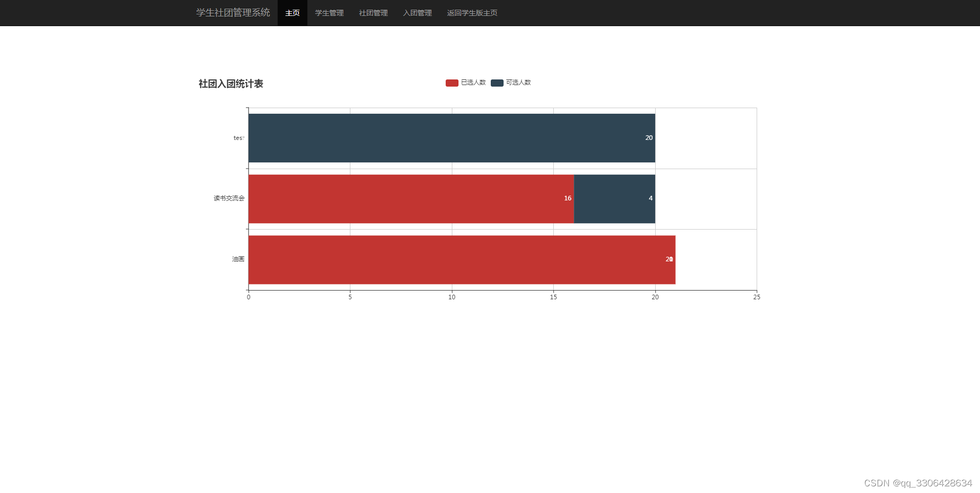
Task: Open the 入团管理 menu item
Action: click(x=418, y=13)
